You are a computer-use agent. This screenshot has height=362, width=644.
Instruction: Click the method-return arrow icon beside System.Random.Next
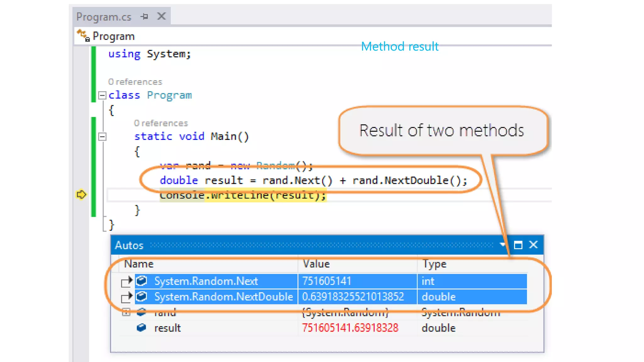point(126,282)
